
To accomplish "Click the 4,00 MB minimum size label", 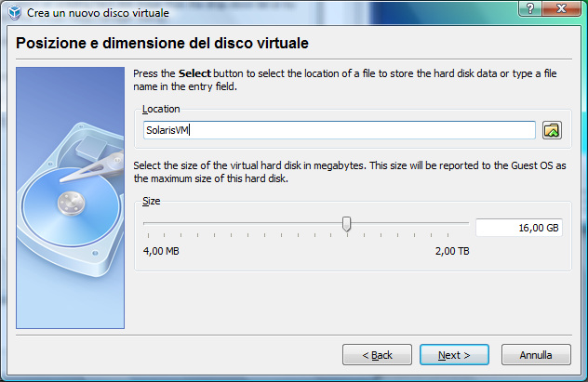I will [161, 251].
